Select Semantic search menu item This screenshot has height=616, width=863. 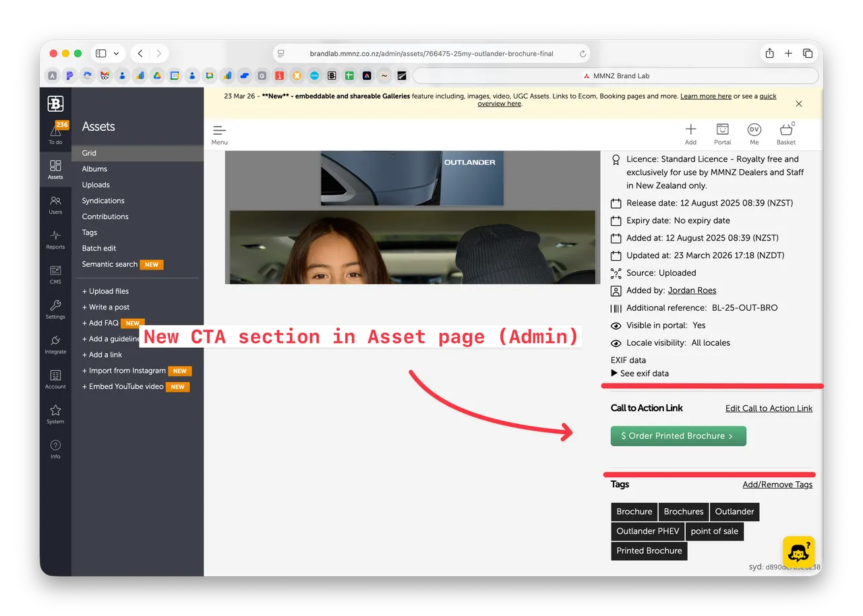(x=110, y=264)
